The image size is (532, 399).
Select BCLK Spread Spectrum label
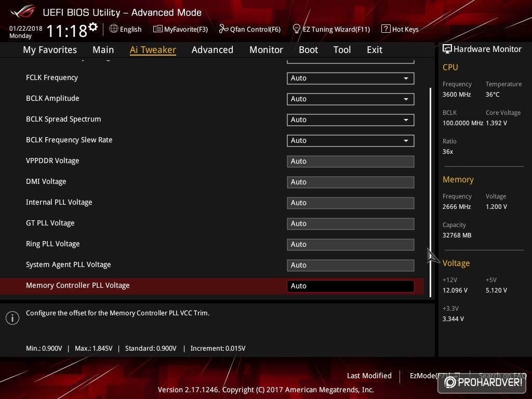point(63,119)
